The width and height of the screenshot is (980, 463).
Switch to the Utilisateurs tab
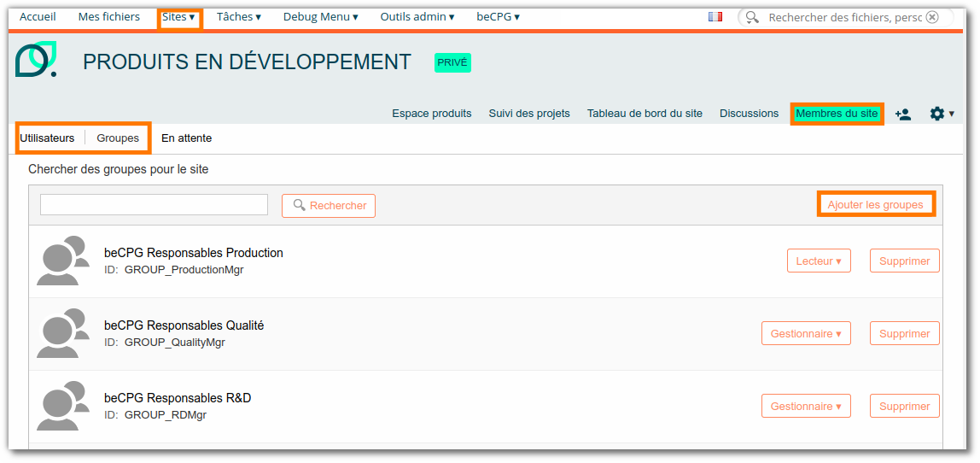[47, 138]
